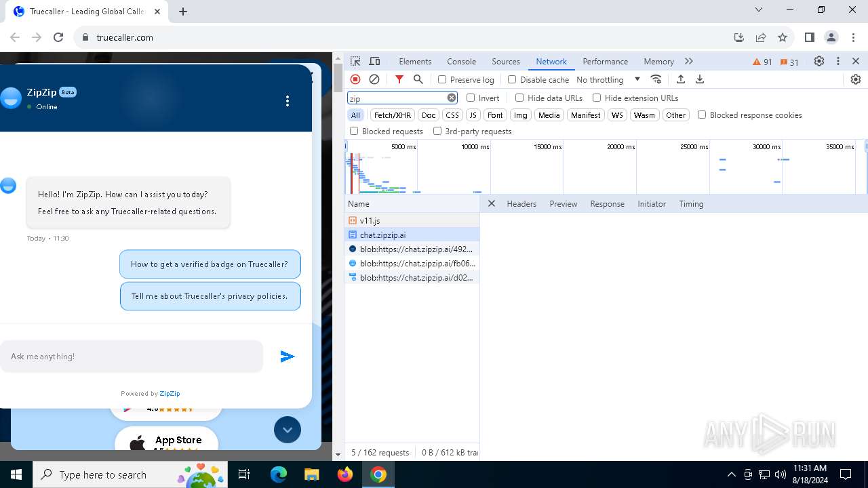Install app icon in address bar
868x488 pixels.
(739, 37)
